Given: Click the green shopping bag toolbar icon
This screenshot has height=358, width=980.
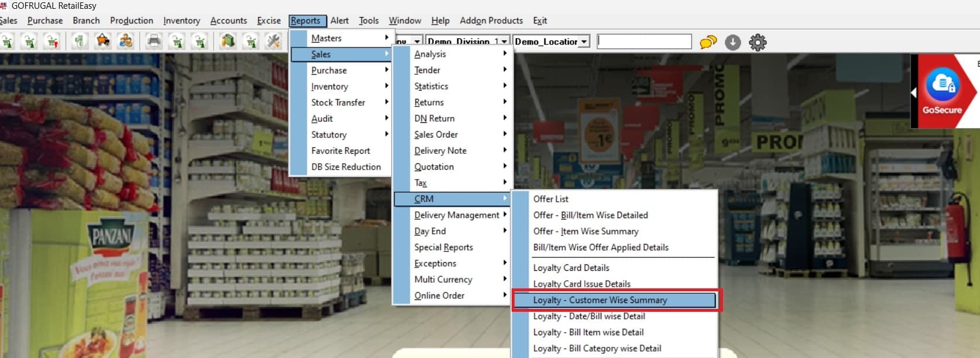Looking at the screenshot, I should pyautogui.click(x=228, y=42).
